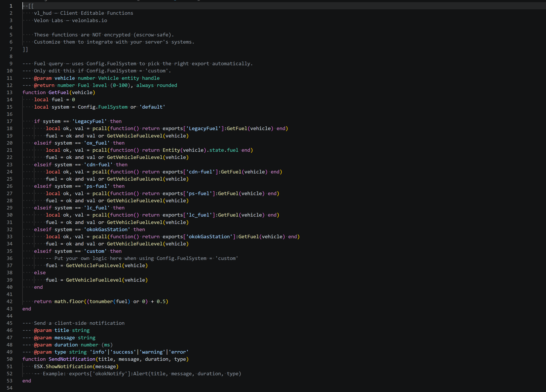546x392 pixels.
Task: Click 'Config.FuelSystem' on line 15
Action: pos(103,107)
